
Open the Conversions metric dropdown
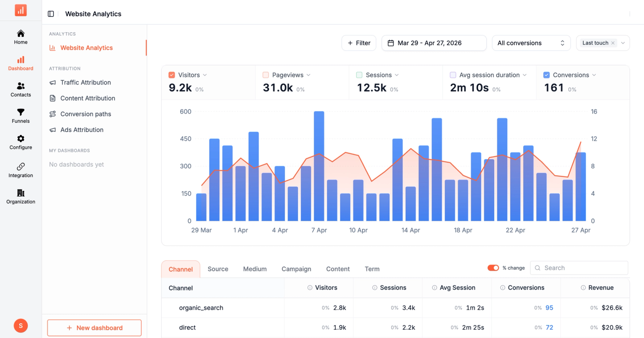coord(594,75)
